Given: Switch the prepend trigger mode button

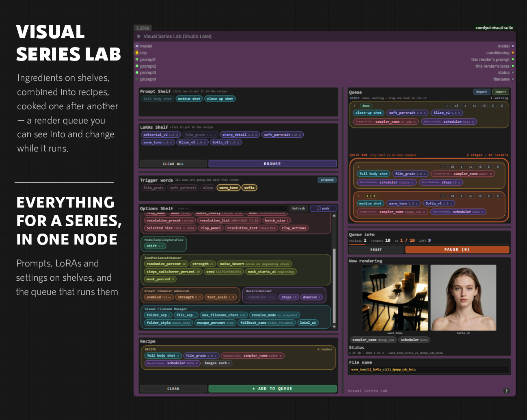Looking at the screenshot, I should [x=327, y=180].
